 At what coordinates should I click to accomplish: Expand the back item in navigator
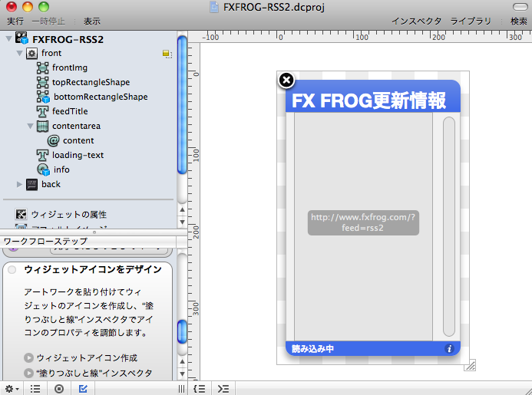click(20, 184)
